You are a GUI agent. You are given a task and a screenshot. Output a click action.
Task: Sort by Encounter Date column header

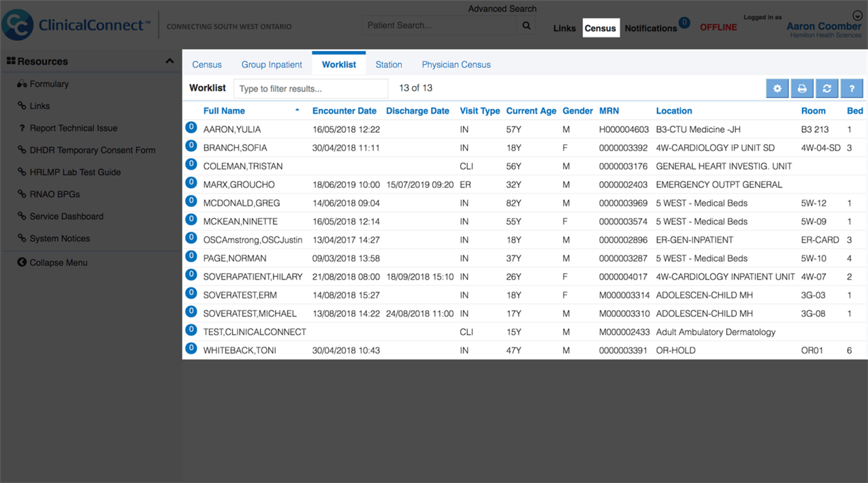[344, 111]
